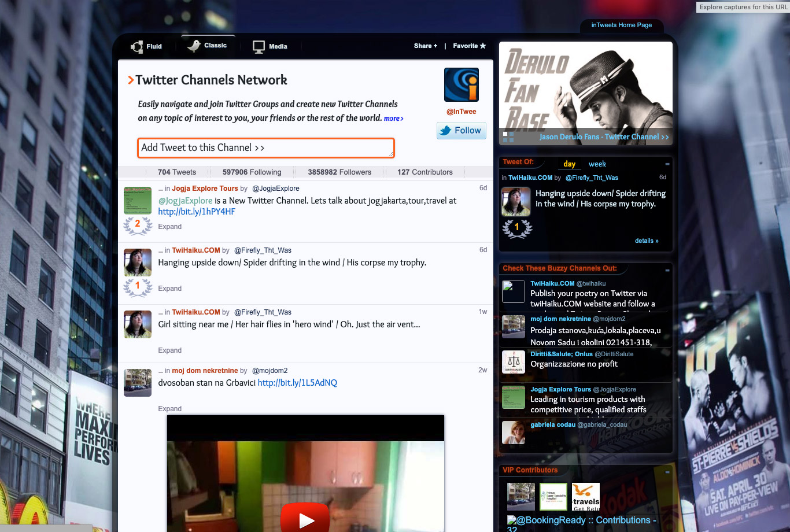Screen dimensions: 790x532
Task: Click the travels contributor thumbnail
Action: 586,497
